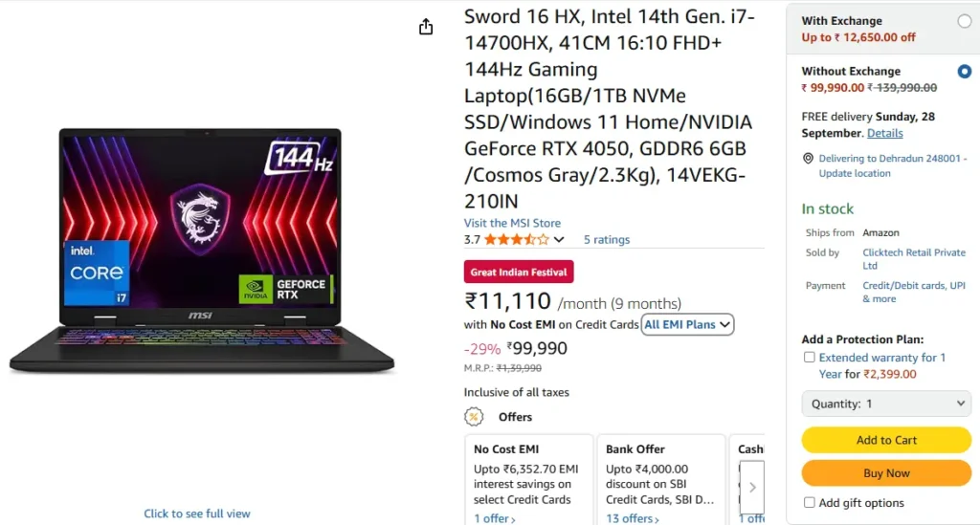Click the Add to Cart button
The height and width of the screenshot is (525, 980).
pyautogui.click(x=886, y=440)
